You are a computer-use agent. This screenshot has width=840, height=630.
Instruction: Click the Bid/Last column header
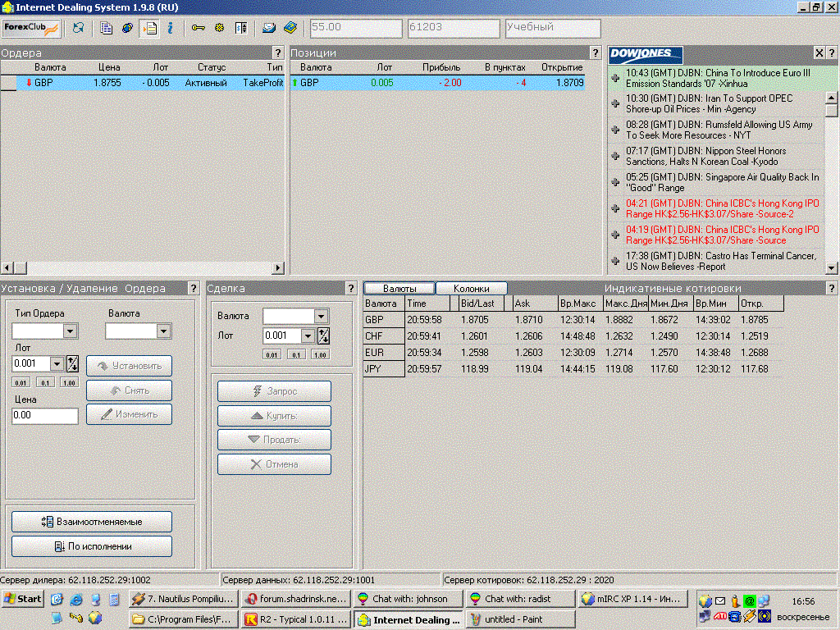(x=482, y=304)
